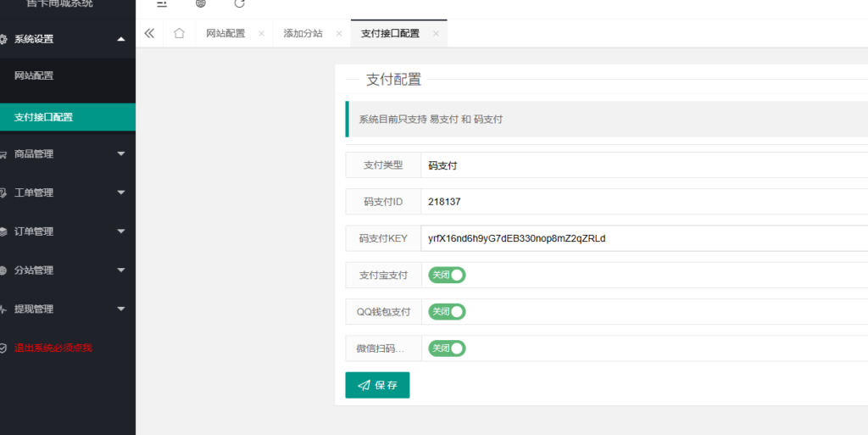Viewport: 868px width, 435px height.
Task: Expand the 订单管理 menu arrow
Action: click(121, 231)
